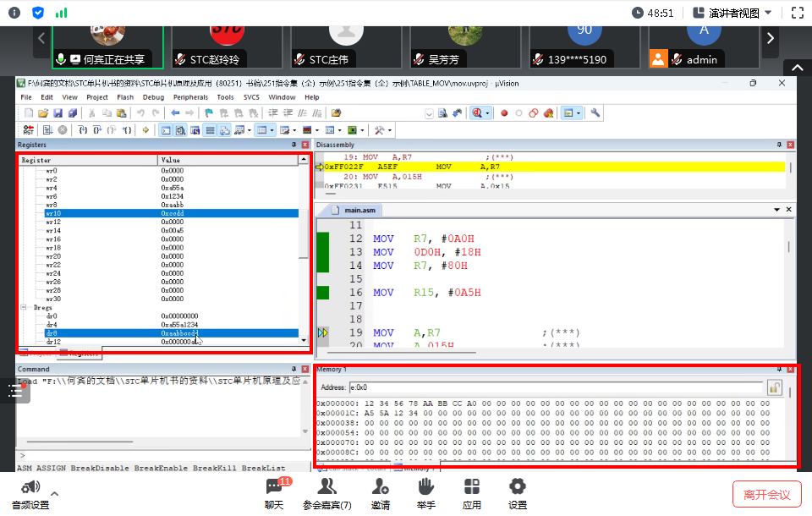
Task: Open a file with the folder icon
Action: click(x=43, y=113)
